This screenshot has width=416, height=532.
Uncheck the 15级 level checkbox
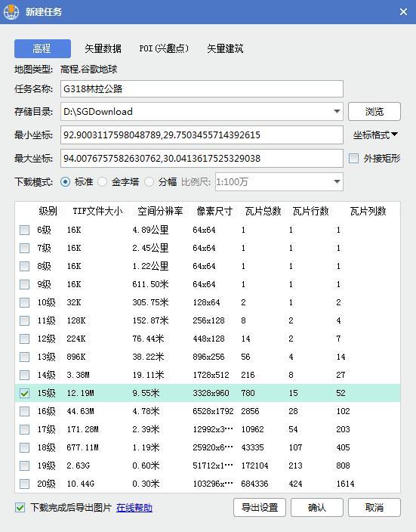(24, 393)
